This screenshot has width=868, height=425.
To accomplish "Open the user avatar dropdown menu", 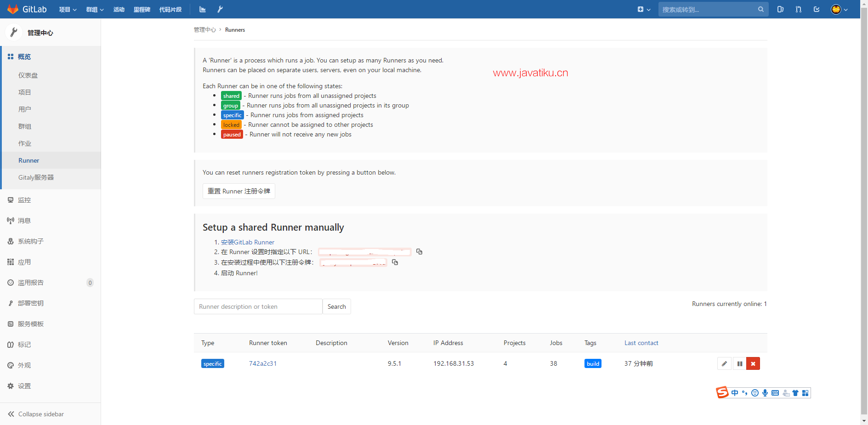I will point(839,9).
